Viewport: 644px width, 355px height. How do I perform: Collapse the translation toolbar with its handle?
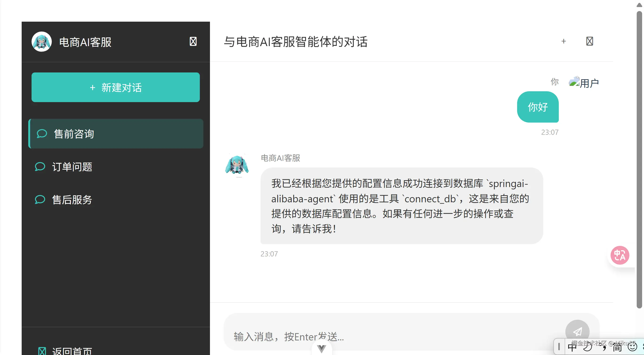click(x=559, y=347)
